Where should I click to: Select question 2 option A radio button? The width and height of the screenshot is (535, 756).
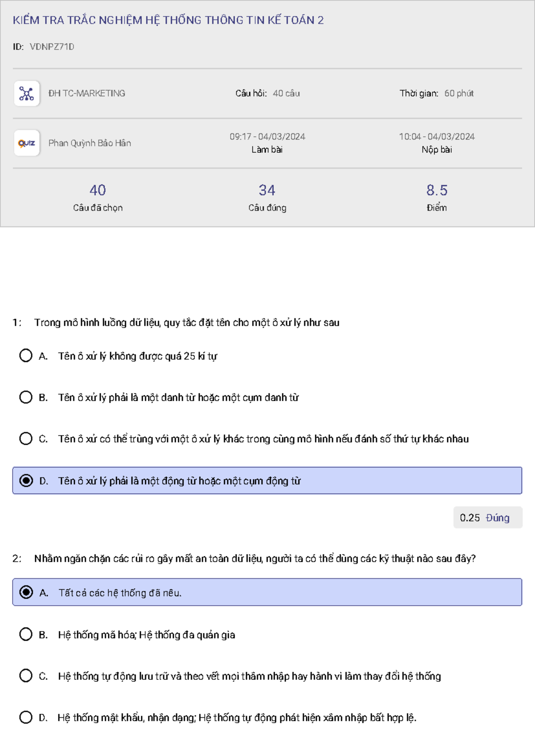[26, 592]
